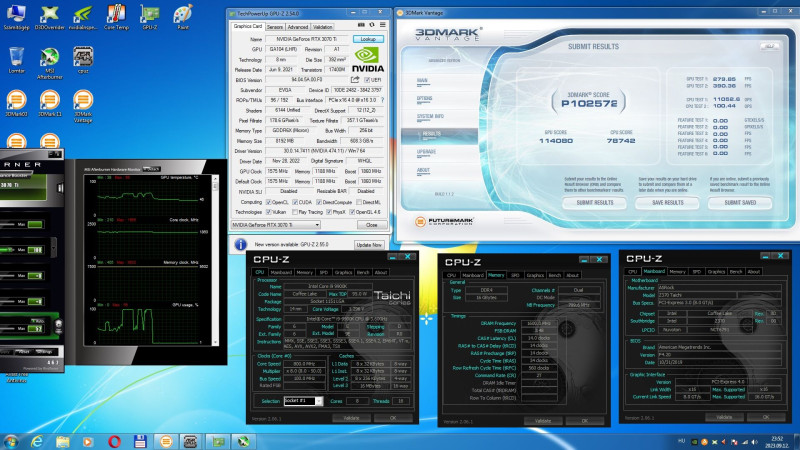Image resolution: width=800 pixels, height=450 pixels.
Task: Open 3DMark 11 desktop shortcut
Action: [49, 104]
